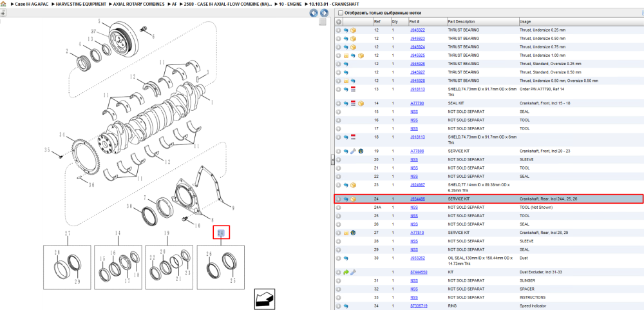Click the box icon in row J945922
This screenshot has width=644, height=310.
pyautogui.click(x=353, y=30)
